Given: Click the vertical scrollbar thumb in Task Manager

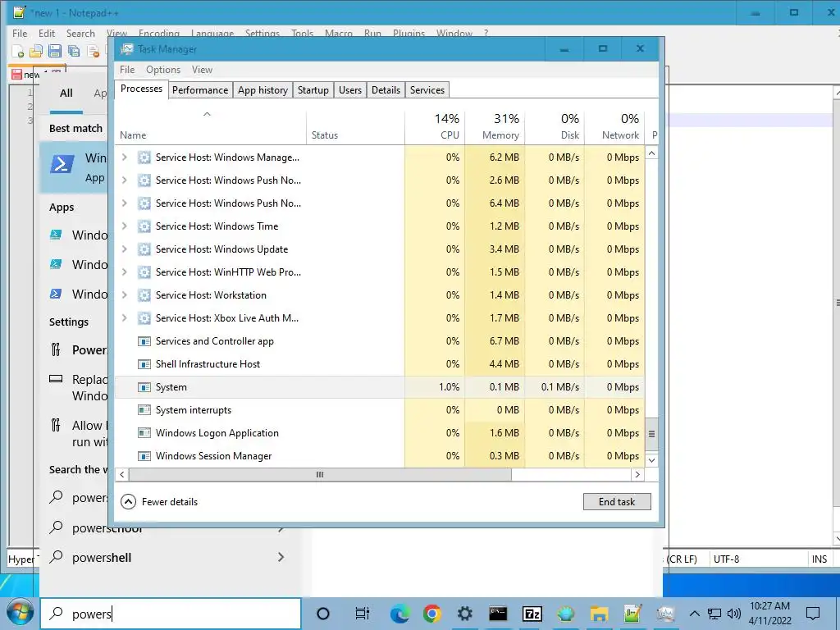Looking at the screenshot, I should (651, 434).
